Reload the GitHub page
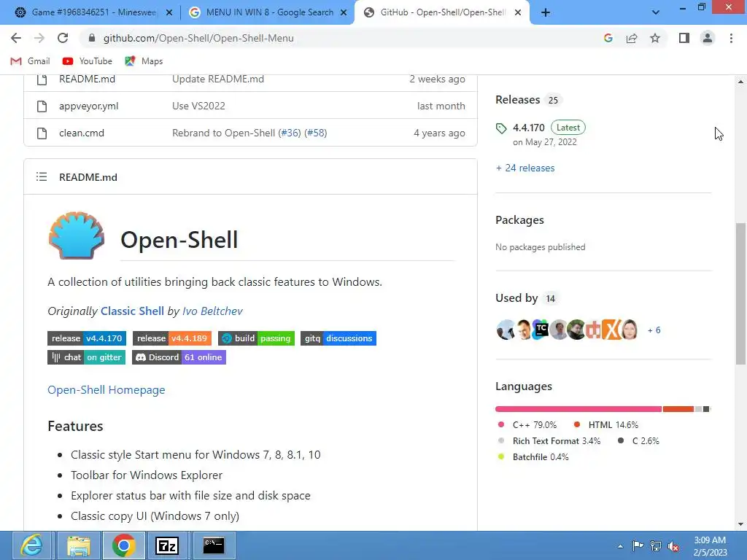Image resolution: width=747 pixels, height=560 pixels. (x=63, y=38)
